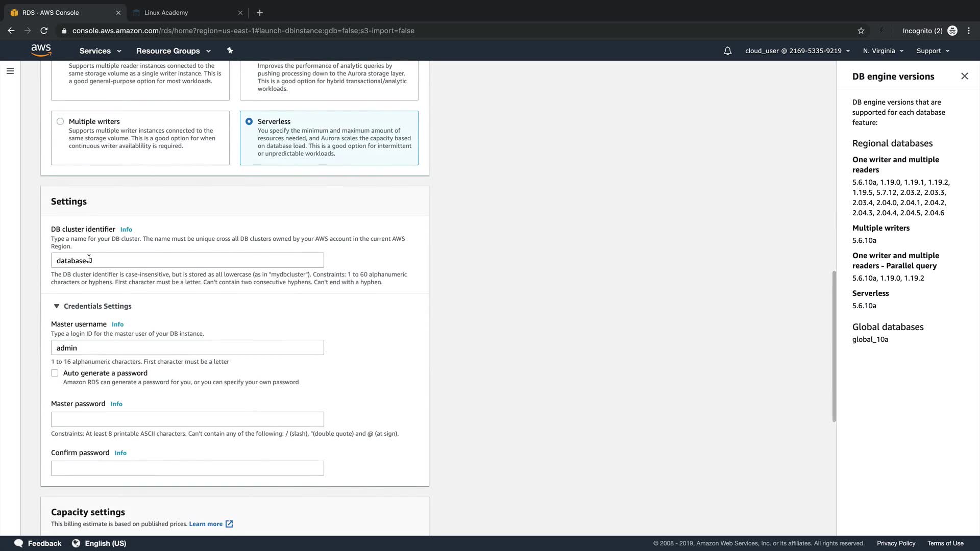
Task: Enable Auto generate a password checkbox
Action: pyautogui.click(x=55, y=373)
